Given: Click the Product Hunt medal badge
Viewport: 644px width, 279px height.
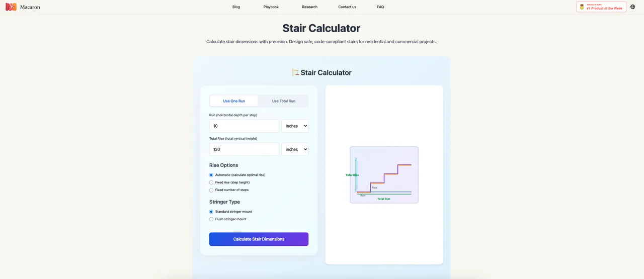Looking at the screenshot, I should 582,7.
